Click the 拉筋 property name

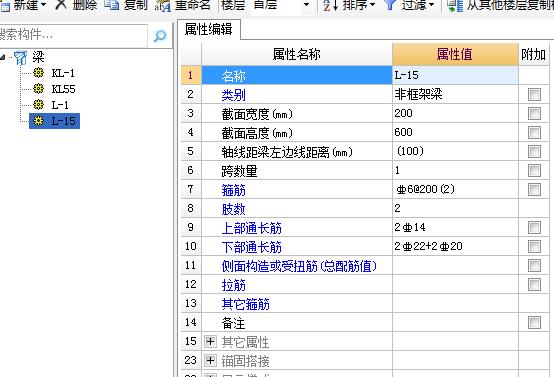point(234,285)
